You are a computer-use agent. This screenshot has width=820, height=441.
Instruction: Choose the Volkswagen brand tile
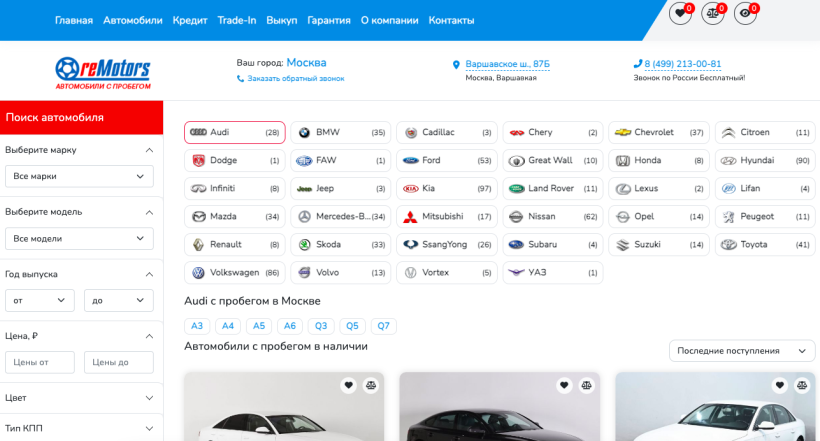pyautogui.click(x=235, y=273)
